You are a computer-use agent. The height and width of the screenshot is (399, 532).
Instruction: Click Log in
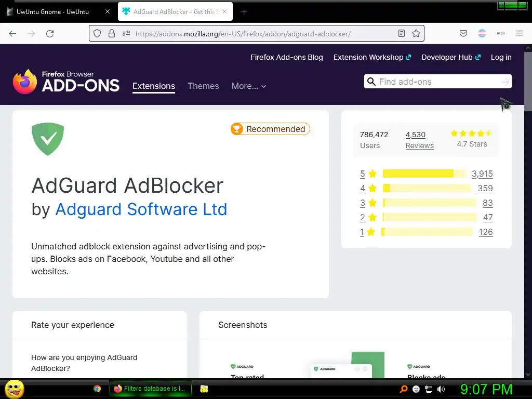coord(501,57)
